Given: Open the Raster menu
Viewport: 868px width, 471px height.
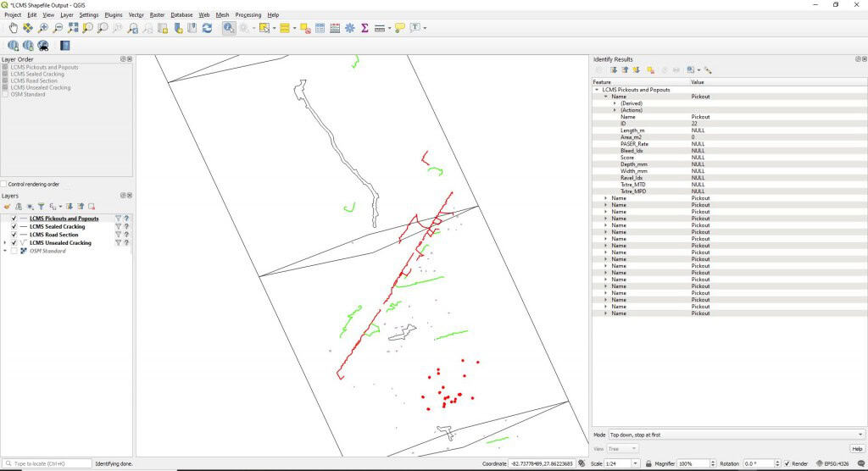Looking at the screenshot, I should click(157, 15).
